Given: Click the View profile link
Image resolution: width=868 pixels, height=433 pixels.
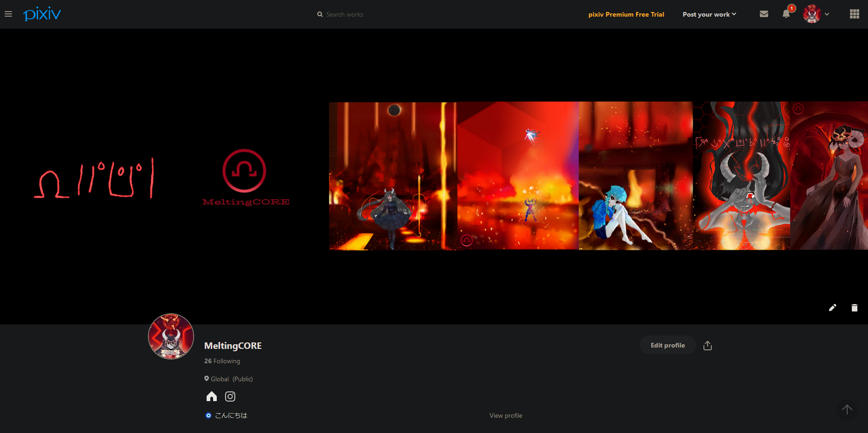Looking at the screenshot, I should click(x=506, y=415).
